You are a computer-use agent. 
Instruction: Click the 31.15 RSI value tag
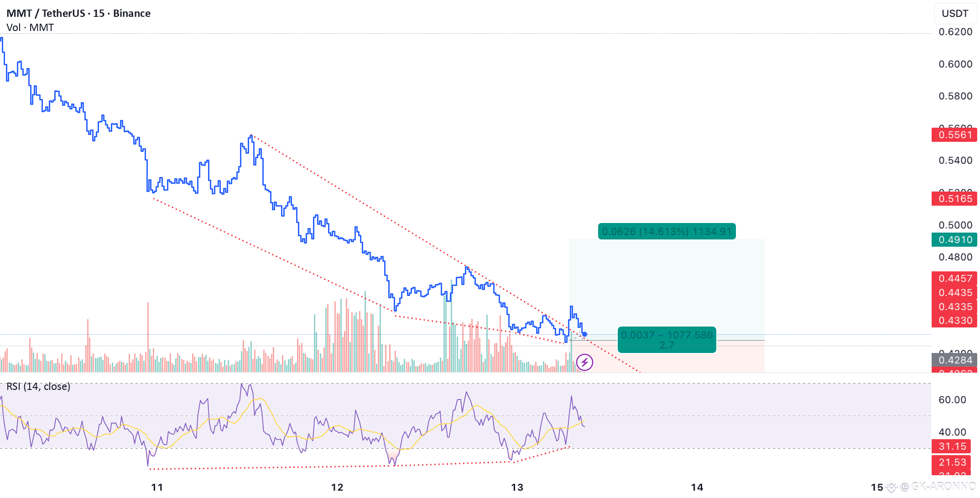tap(952, 446)
